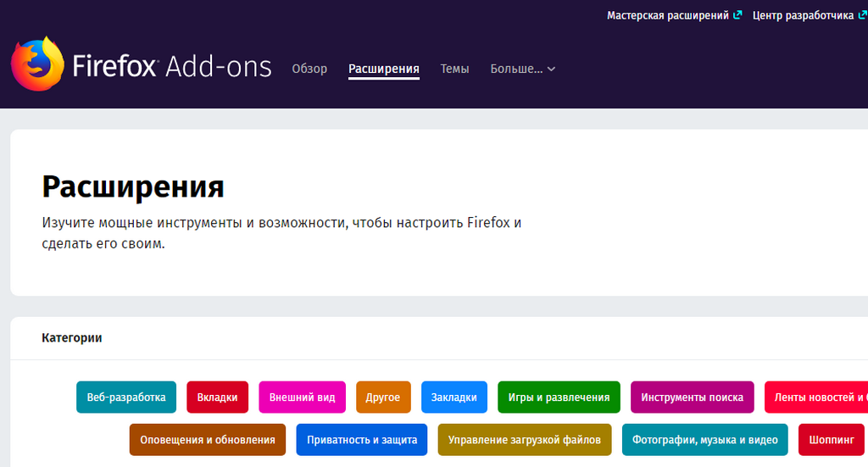Screen dimensions: 868x467
Task: Open the Другое category
Action: [x=383, y=398]
